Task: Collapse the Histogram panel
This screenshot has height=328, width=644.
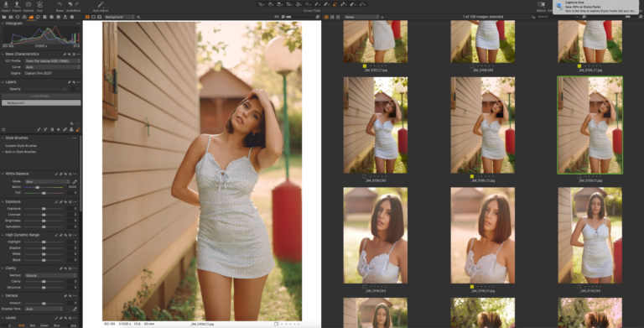Action: click(x=3, y=23)
